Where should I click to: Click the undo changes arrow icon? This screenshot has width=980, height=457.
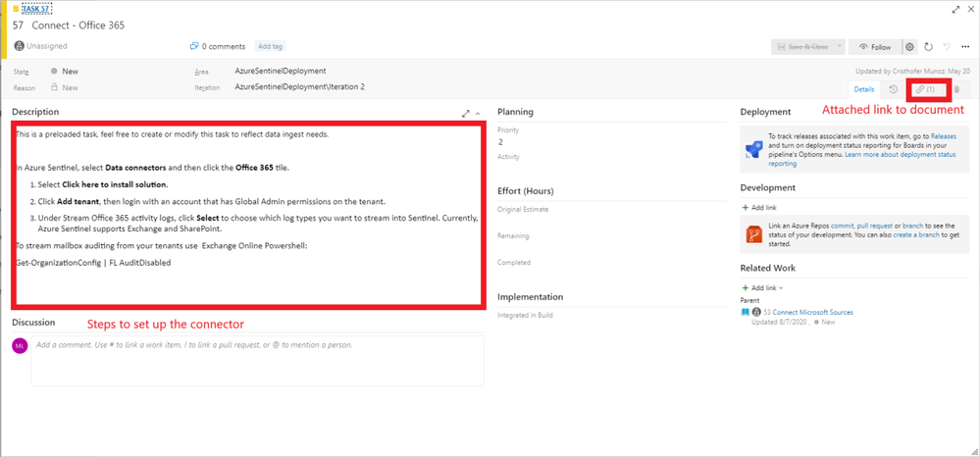coord(947,47)
